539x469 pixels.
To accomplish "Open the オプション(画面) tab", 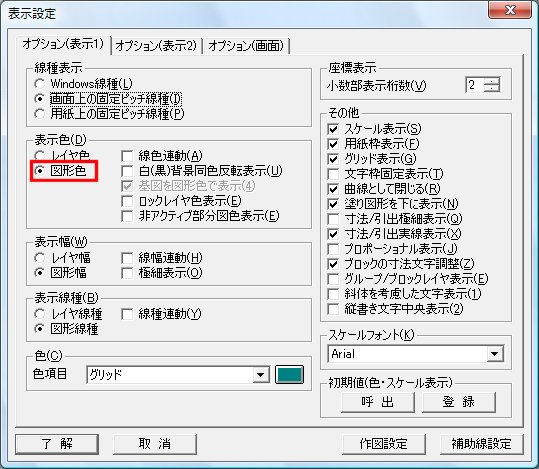I will tap(246, 45).
